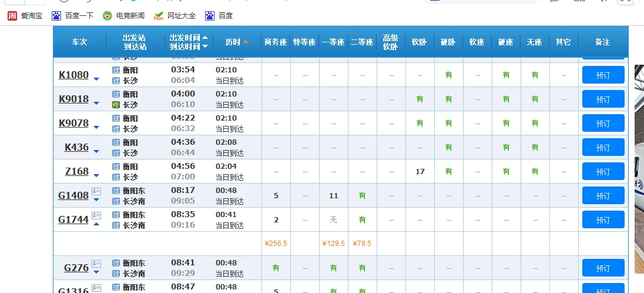
Task: Click 有 second class cell for G276
Action: point(362,268)
